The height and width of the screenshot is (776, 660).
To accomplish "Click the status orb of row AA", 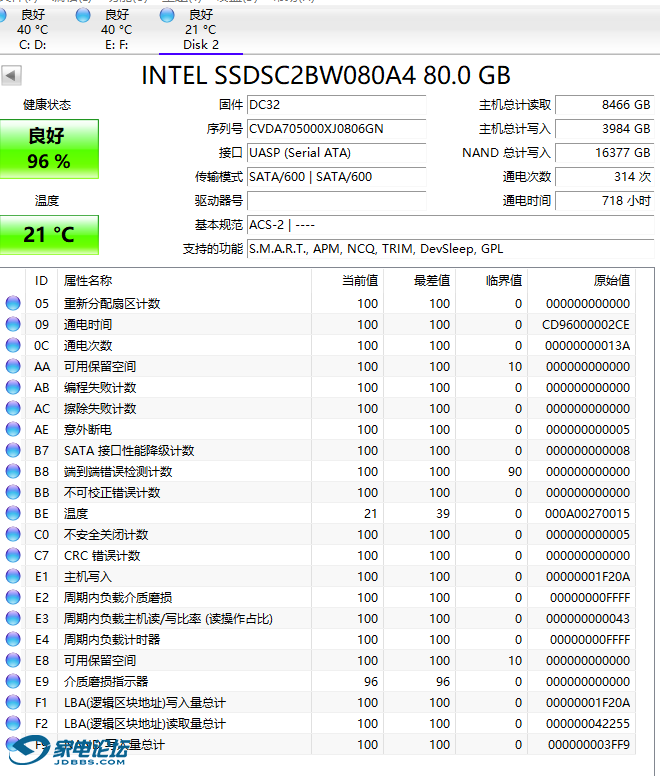I will click(x=13, y=366).
